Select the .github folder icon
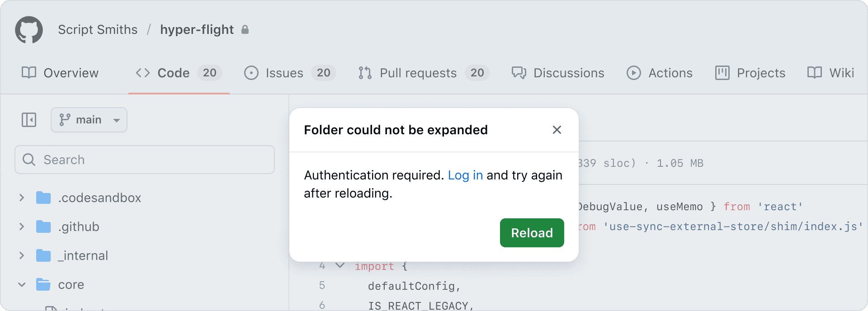This screenshot has width=868, height=311. point(43,226)
